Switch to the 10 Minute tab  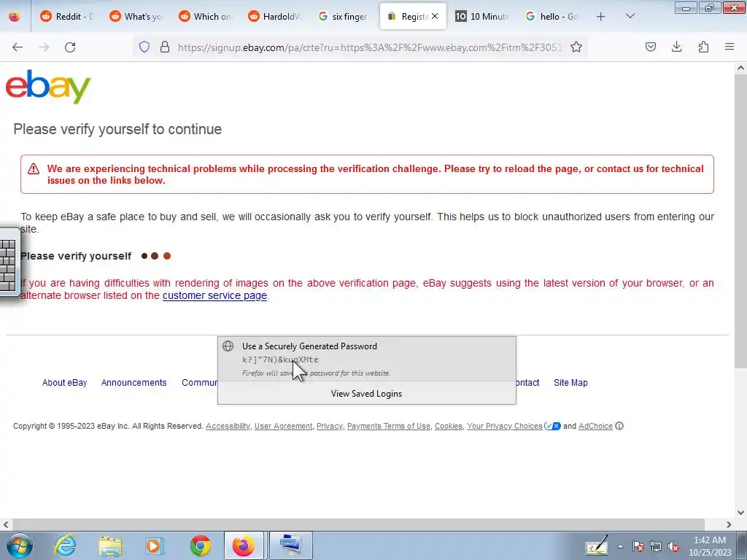pos(482,16)
